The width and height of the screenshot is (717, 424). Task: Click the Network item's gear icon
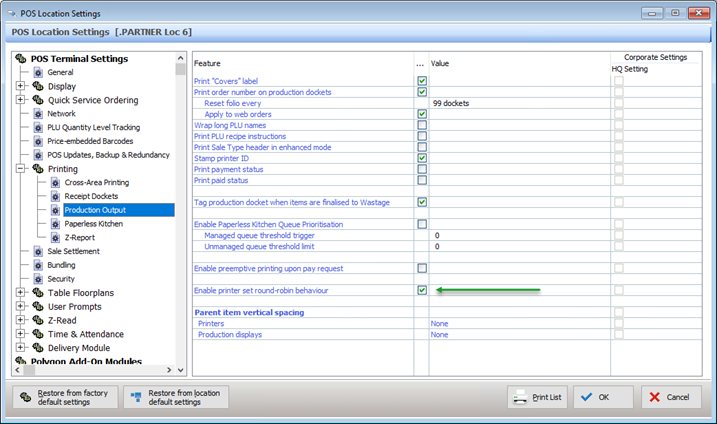coord(38,114)
